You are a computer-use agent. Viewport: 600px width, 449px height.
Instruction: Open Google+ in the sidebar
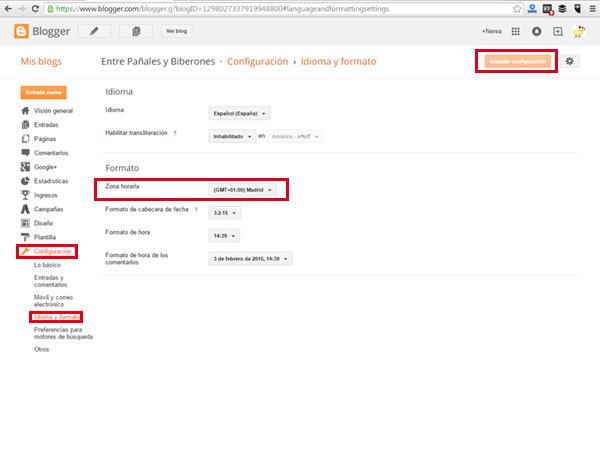[45, 167]
